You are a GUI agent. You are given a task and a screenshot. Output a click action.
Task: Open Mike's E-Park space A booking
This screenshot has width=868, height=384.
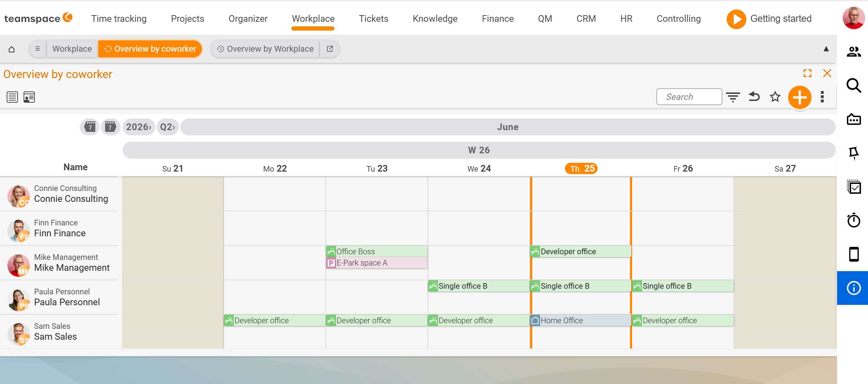tap(377, 263)
